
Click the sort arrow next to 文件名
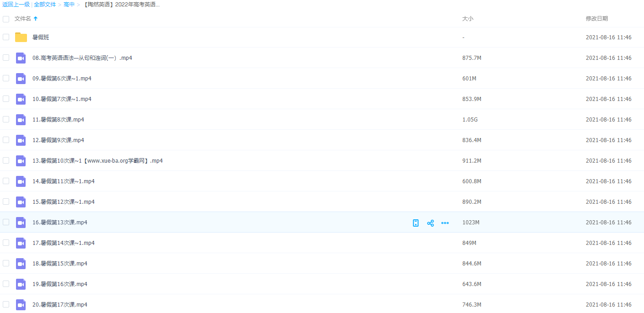coord(36,19)
